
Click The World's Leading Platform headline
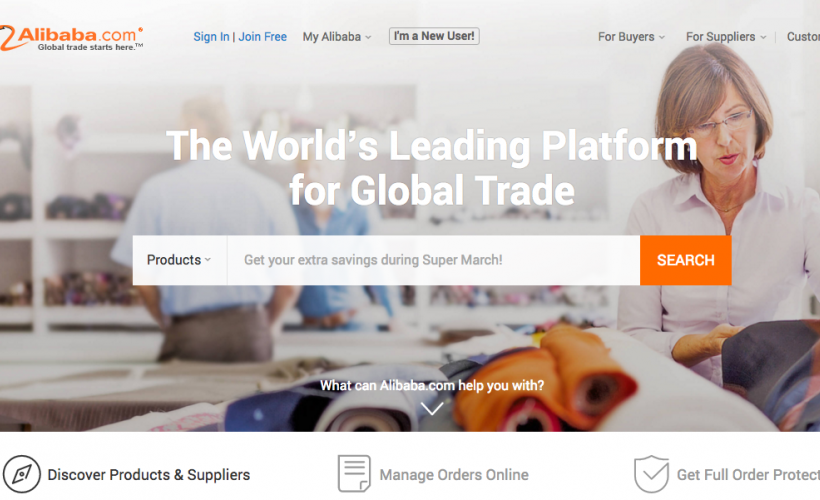[432, 167]
